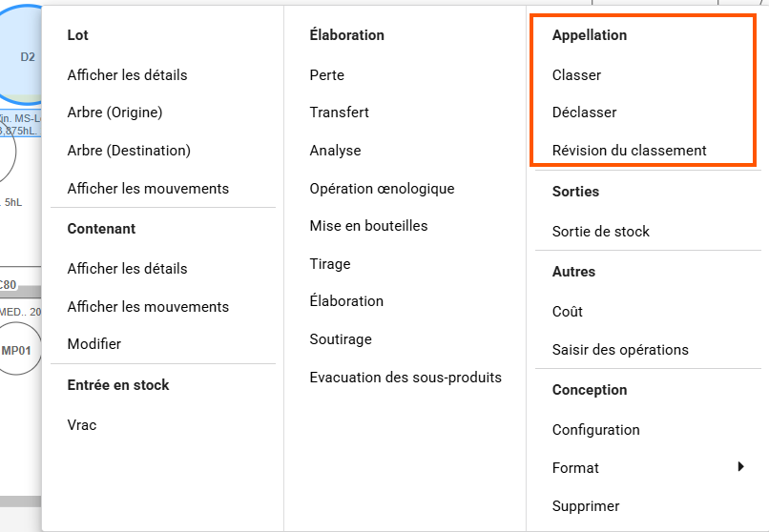Open Révision du classement
This screenshot has width=769, height=532.
point(629,151)
